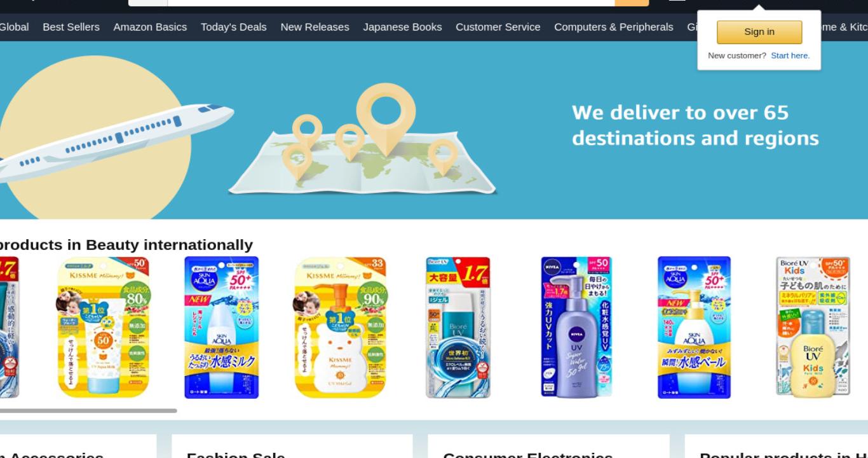
Task: Go to Computers & Peripherals
Action: click(x=614, y=27)
